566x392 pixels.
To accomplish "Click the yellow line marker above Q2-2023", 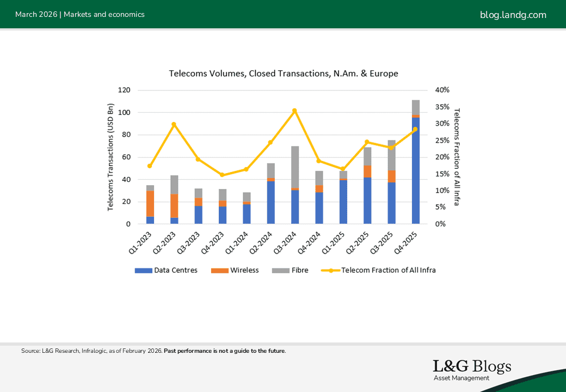I will tap(173, 124).
